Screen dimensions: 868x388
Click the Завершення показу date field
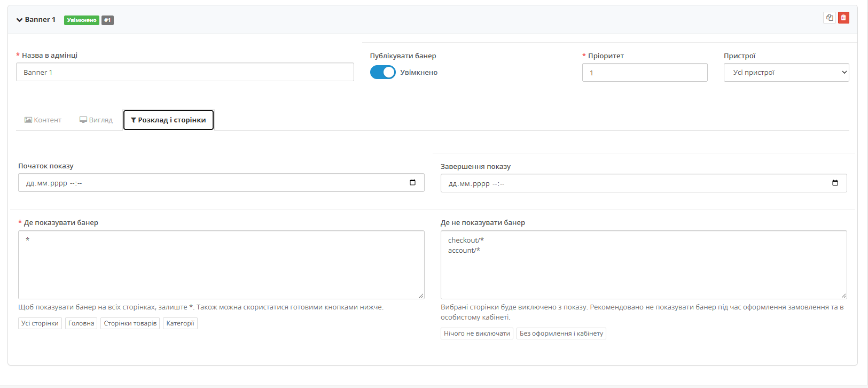[644, 183]
